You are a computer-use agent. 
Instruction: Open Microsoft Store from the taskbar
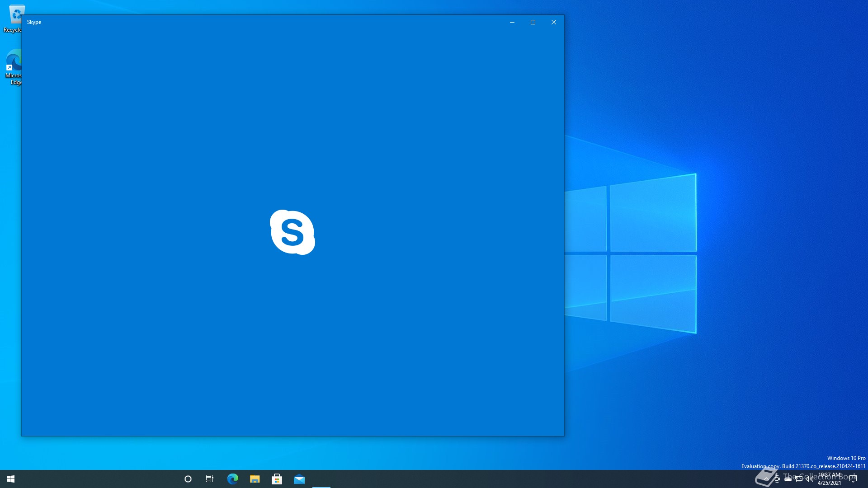(277, 479)
